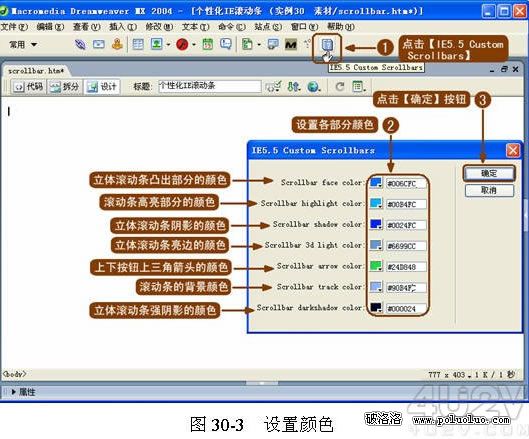Click the black M extension icon
The height and width of the screenshot is (439, 529).
[x=291, y=44]
